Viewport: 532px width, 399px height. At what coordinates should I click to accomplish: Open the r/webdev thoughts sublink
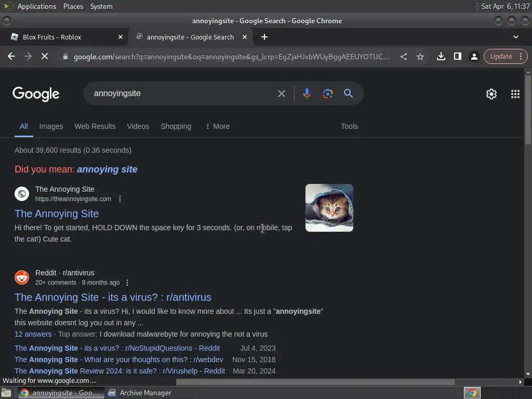coord(119,360)
